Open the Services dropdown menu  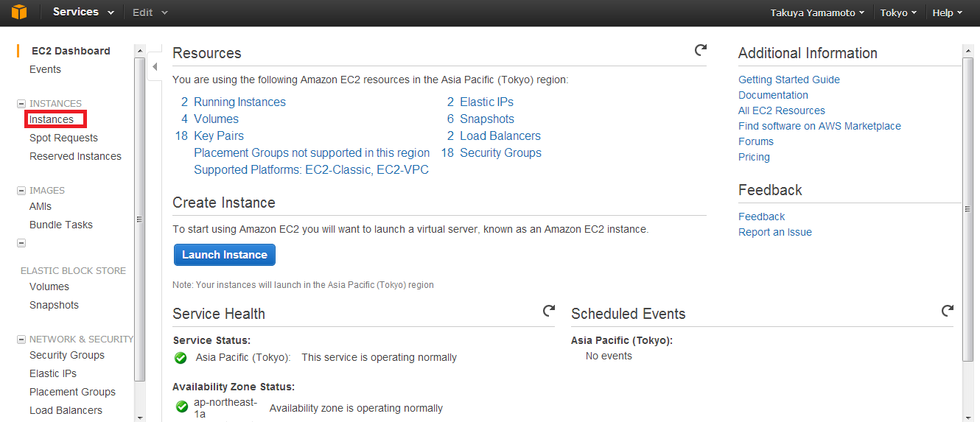click(x=83, y=13)
